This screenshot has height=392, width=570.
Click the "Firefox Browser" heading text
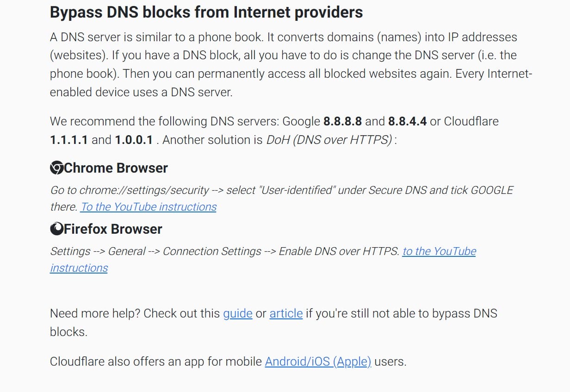click(113, 229)
